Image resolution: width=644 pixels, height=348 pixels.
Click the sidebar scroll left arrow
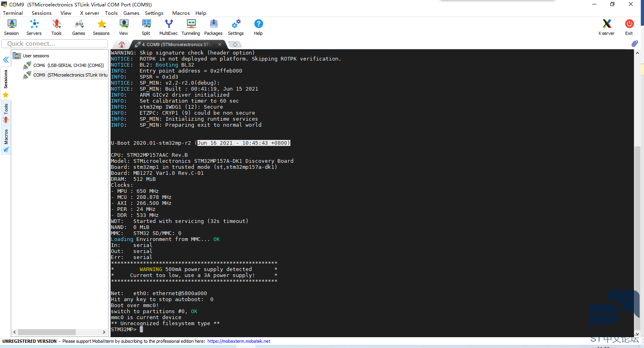tap(14, 332)
